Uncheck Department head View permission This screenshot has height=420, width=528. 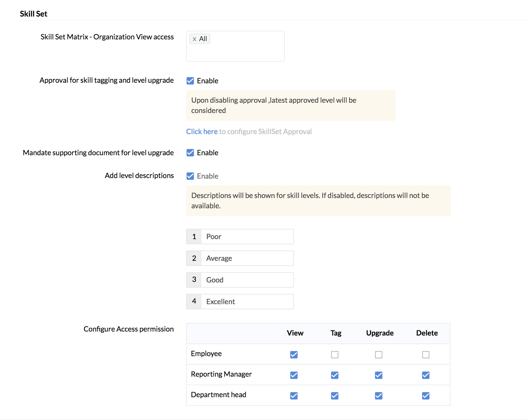point(294,396)
